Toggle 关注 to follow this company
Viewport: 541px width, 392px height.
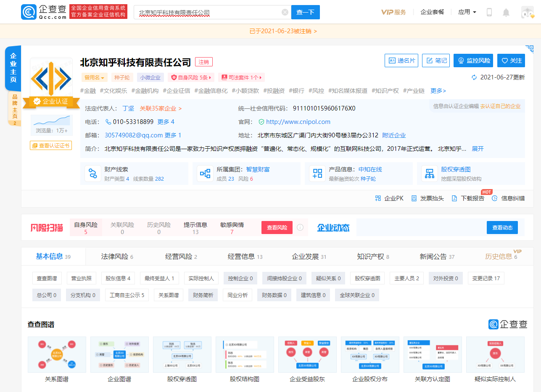click(511, 60)
